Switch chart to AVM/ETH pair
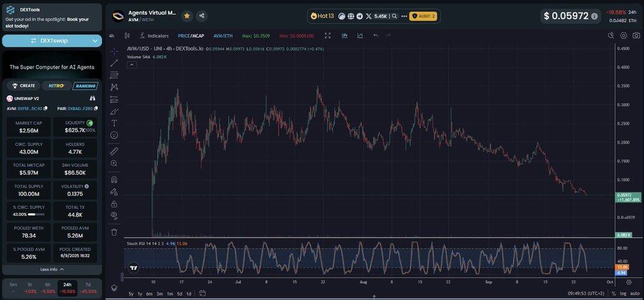644x300 pixels. click(x=223, y=36)
